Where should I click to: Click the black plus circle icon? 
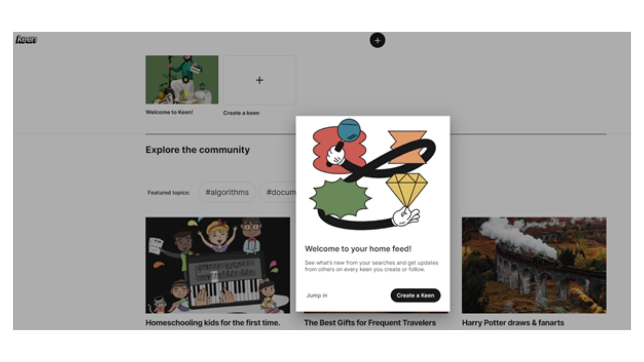click(x=377, y=40)
